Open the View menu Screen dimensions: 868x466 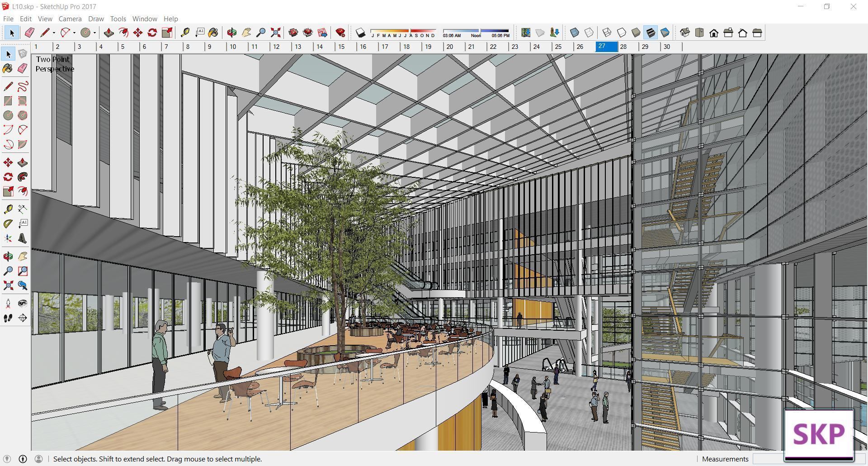[45, 19]
